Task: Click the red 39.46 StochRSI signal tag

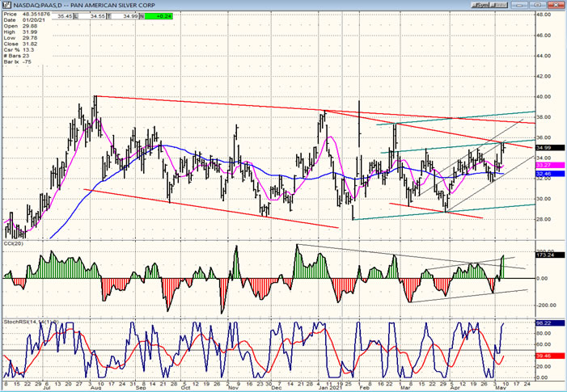Action: (544, 354)
